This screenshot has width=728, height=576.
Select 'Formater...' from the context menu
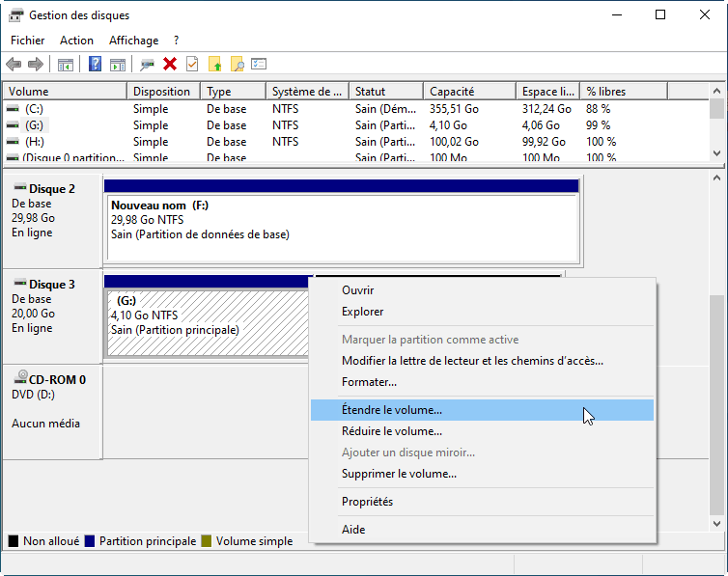pos(370,382)
